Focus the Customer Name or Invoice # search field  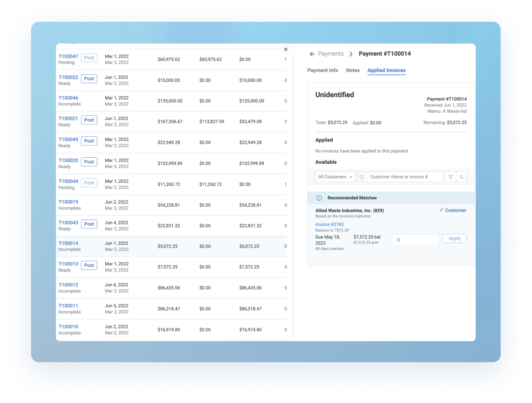pyautogui.click(x=405, y=177)
